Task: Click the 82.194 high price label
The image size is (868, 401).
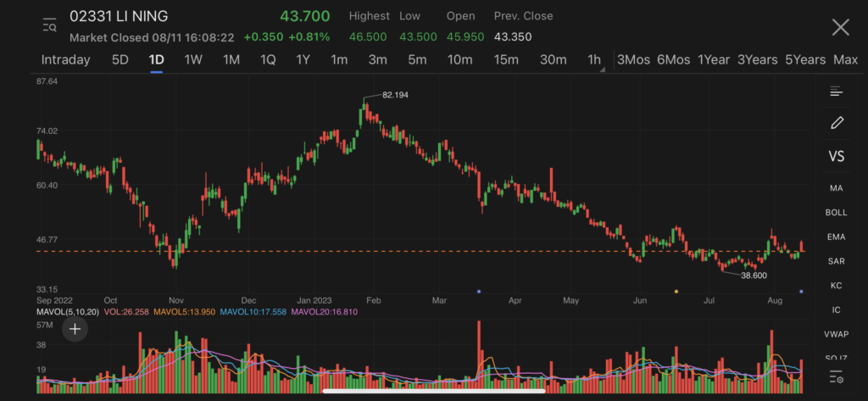Action: 395,95
